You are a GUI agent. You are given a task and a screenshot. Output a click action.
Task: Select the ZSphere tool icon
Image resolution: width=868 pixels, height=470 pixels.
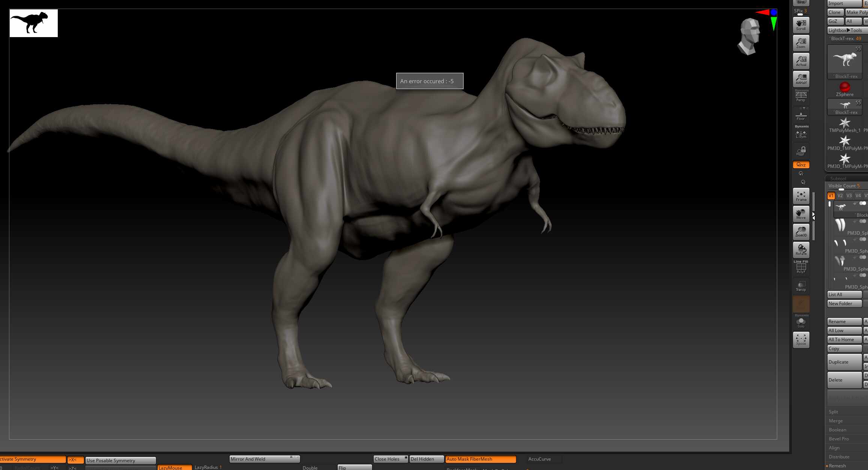(x=844, y=88)
